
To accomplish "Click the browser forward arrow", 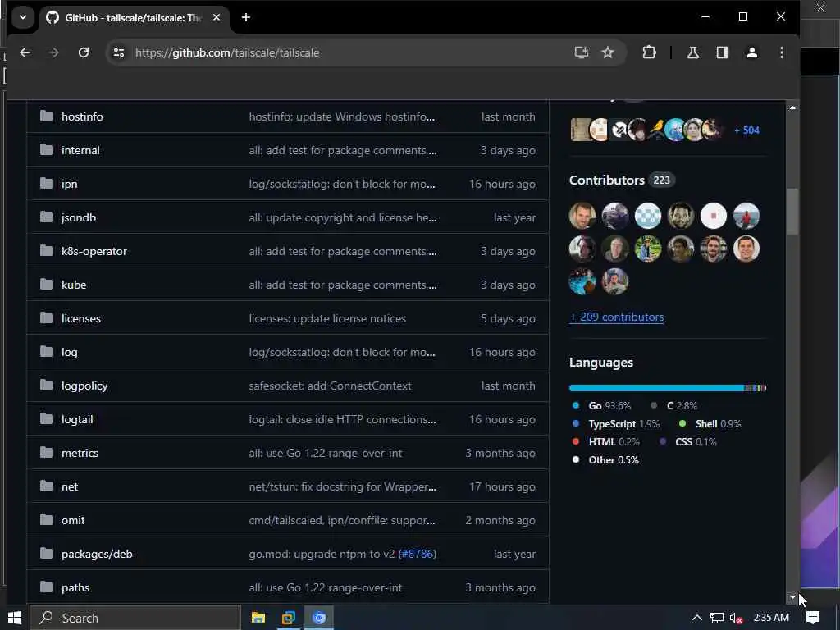I will 53,52.
